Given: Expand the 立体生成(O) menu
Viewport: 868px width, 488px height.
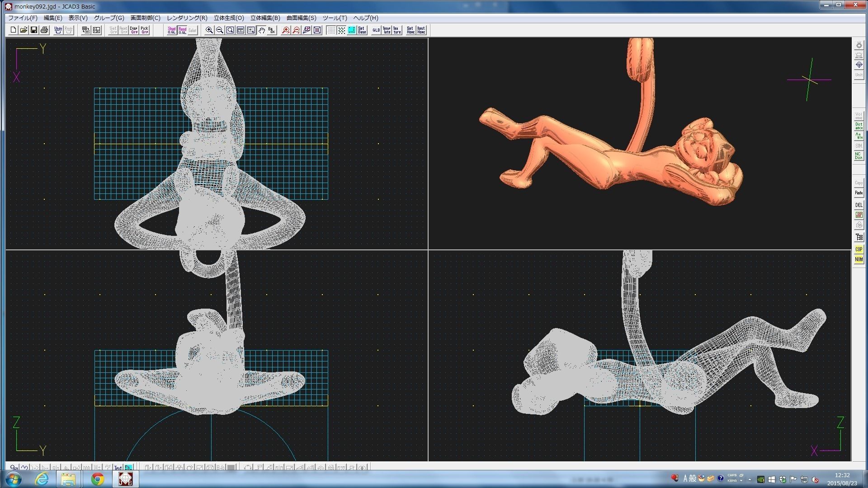Looking at the screenshot, I should 228,18.
